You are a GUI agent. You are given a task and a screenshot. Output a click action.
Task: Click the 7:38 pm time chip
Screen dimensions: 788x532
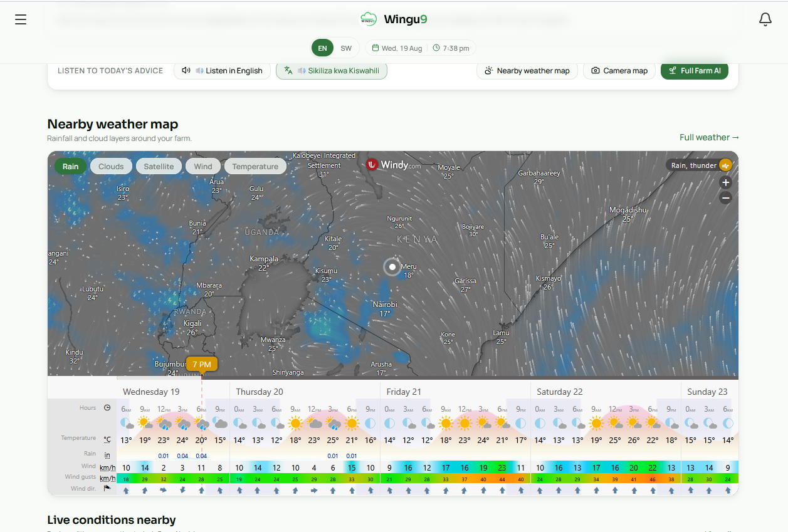[x=451, y=48]
